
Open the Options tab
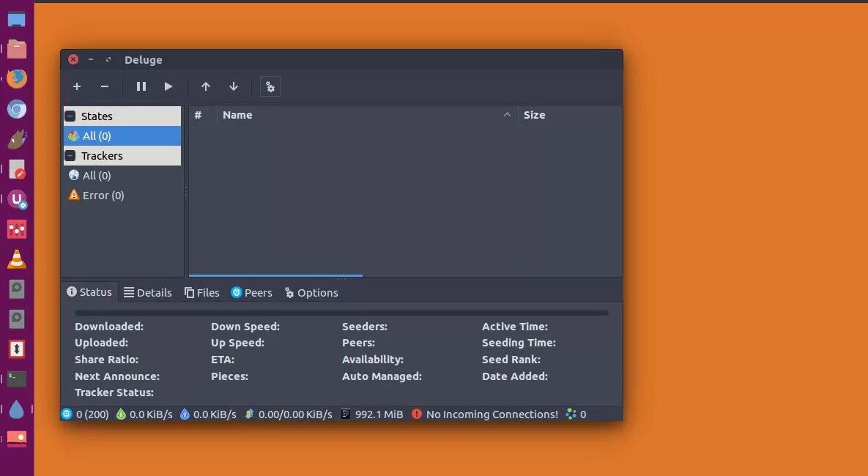click(311, 293)
